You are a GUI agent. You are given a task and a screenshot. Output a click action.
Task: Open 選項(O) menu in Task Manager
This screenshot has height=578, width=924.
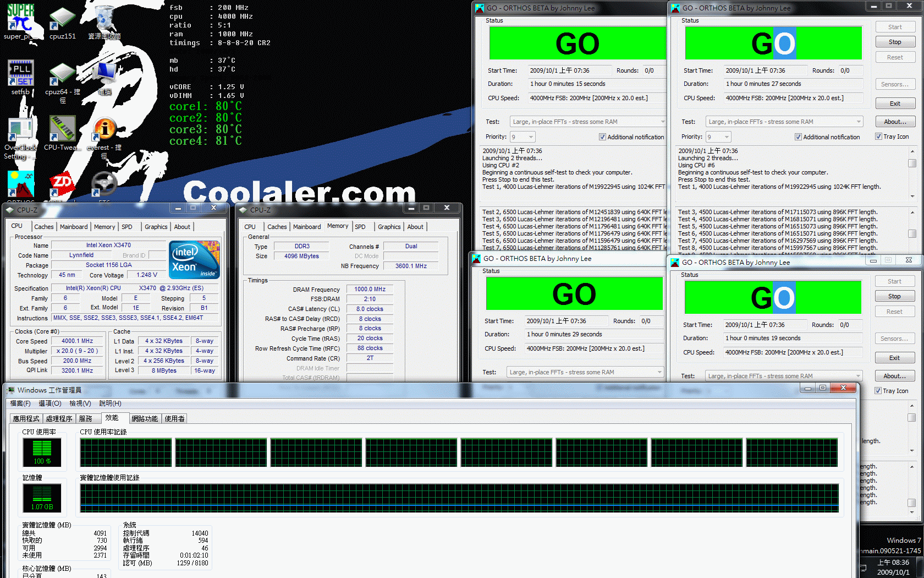(x=50, y=403)
